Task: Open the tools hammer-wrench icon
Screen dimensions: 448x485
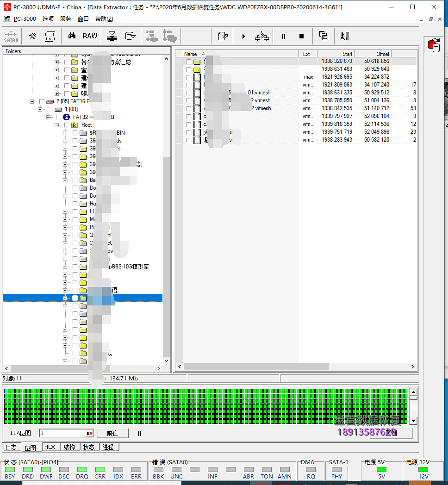Action: click(32, 36)
